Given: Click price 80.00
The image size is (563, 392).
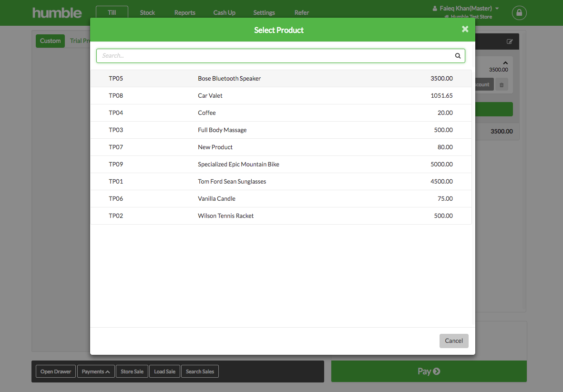Looking at the screenshot, I should coord(445,147).
